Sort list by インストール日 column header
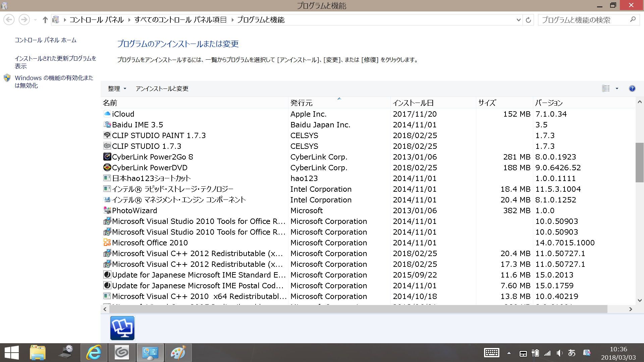Screen dimensions: 644x362 pyautogui.click(x=413, y=103)
